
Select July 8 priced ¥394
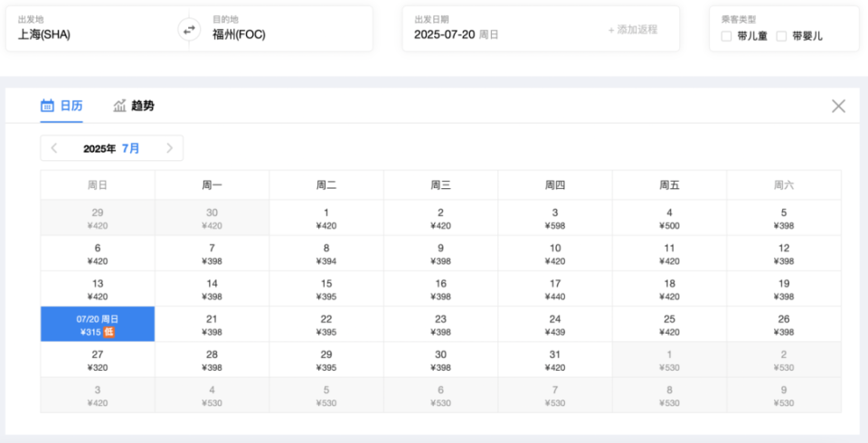[326, 253]
